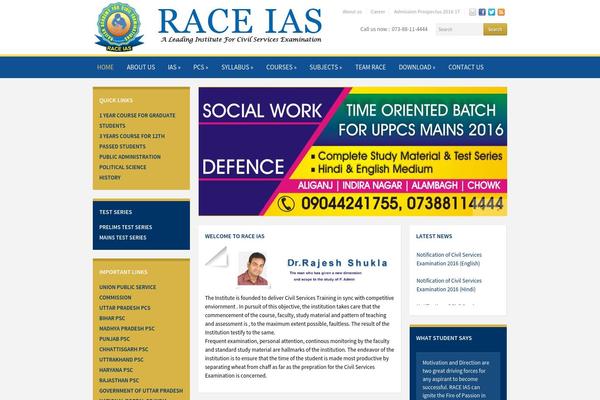Screen dimensions: 600x400
Task: Click the RACE IAS title banner
Action: pyautogui.click(x=240, y=25)
